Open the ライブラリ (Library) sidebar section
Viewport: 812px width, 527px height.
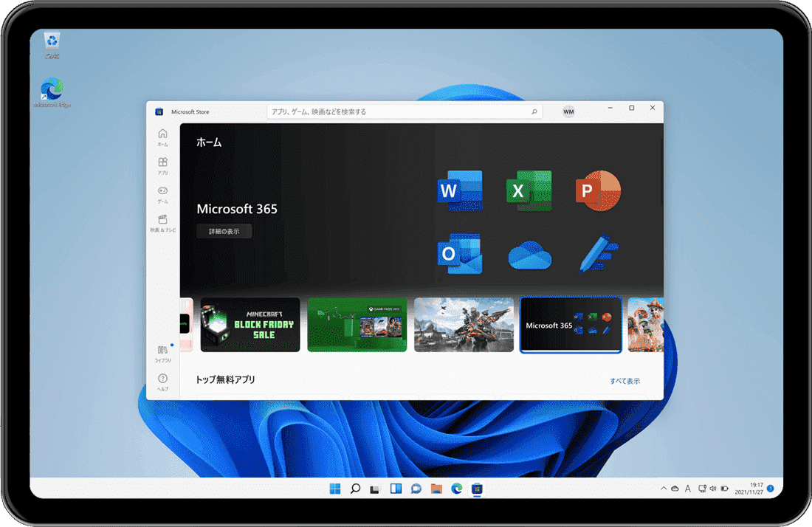[x=162, y=354]
